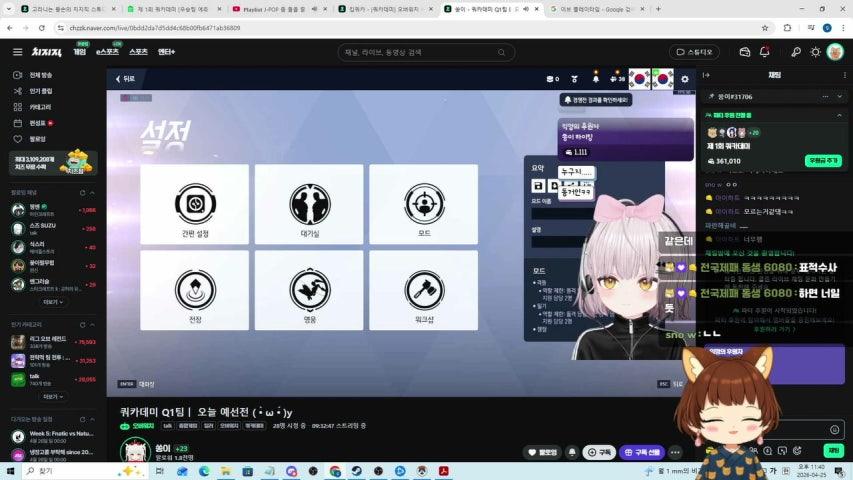
Task: Expand following list with 더보기
Action: [x=53, y=301]
